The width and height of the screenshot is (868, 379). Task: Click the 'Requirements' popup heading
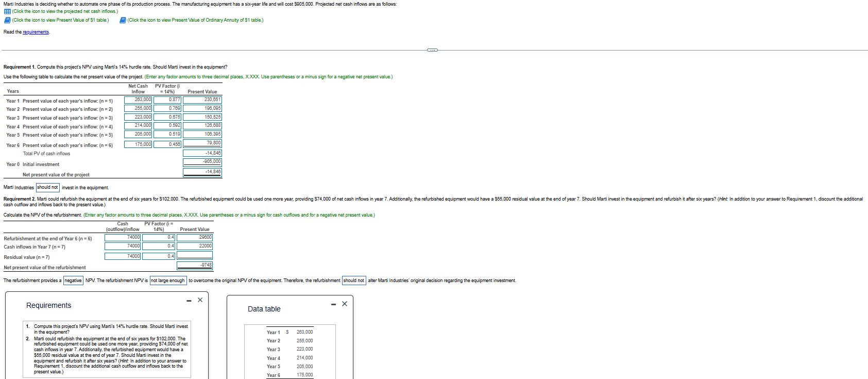click(49, 305)
